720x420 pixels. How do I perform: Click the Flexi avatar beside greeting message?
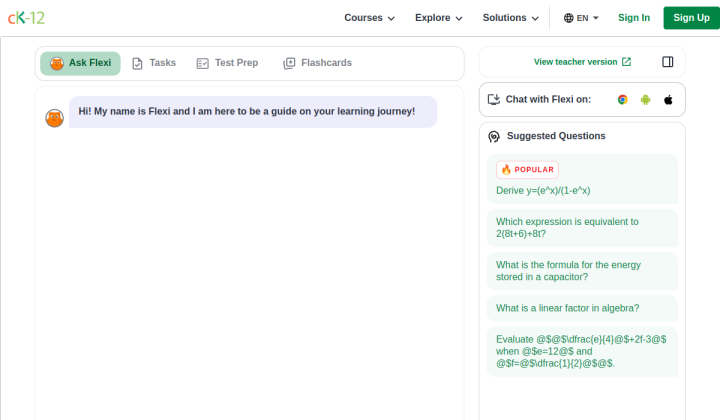point(54,118)
